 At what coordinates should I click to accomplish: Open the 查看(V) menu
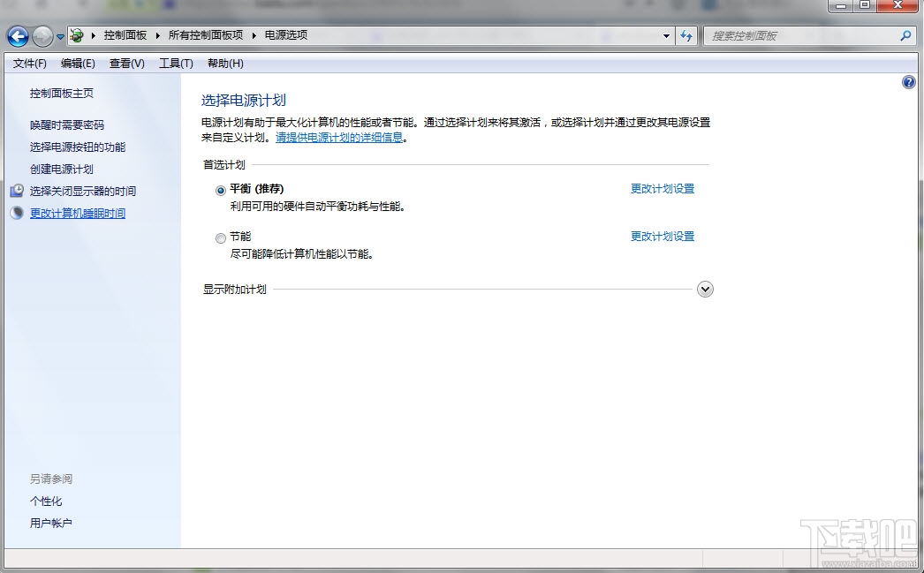tap(125, 63)
